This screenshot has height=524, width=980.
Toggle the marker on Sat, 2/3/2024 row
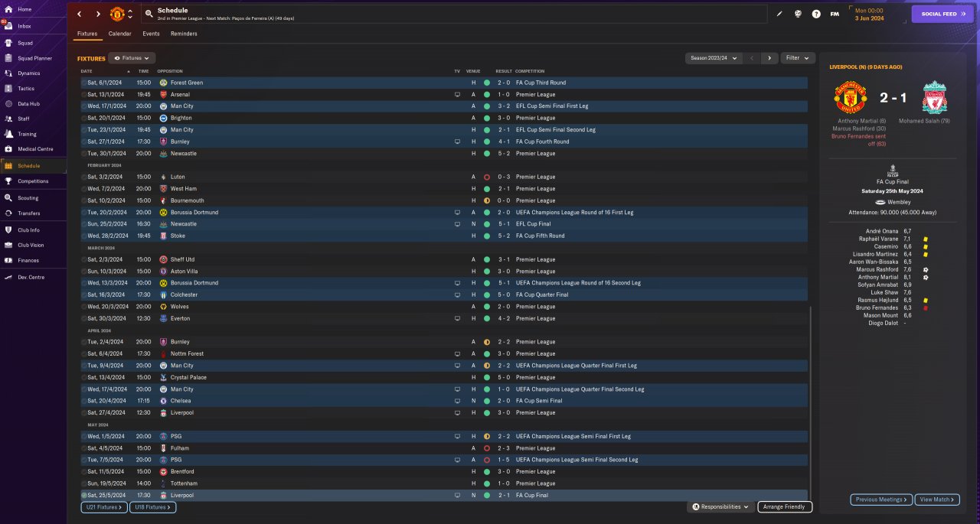[x=84, y=259]
